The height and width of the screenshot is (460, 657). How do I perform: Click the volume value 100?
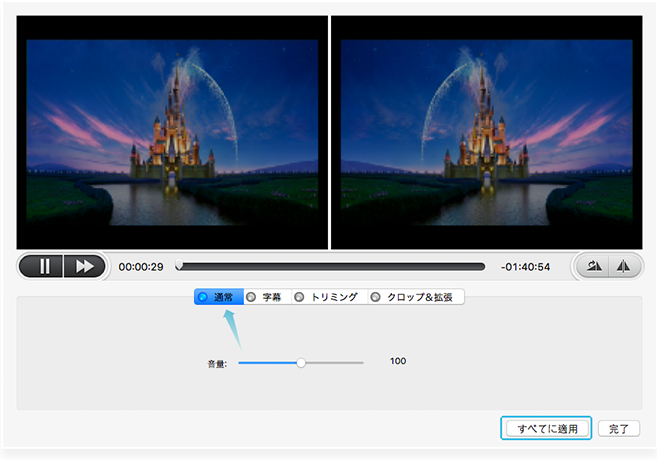(398, 361)
